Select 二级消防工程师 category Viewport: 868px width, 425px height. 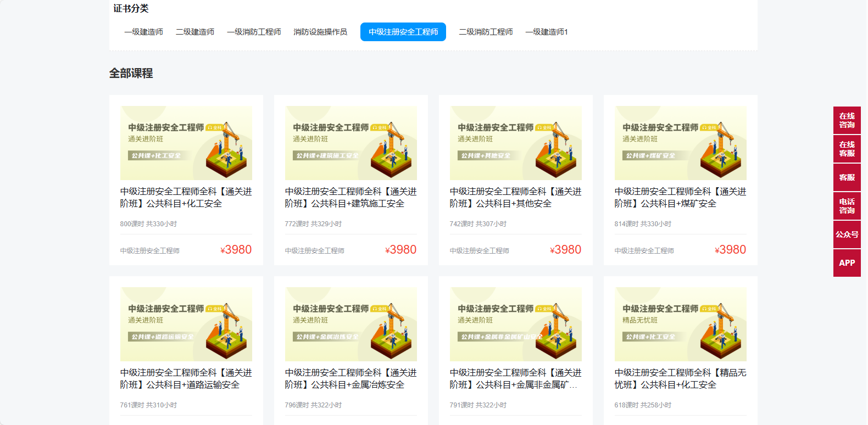coord(486,32)
